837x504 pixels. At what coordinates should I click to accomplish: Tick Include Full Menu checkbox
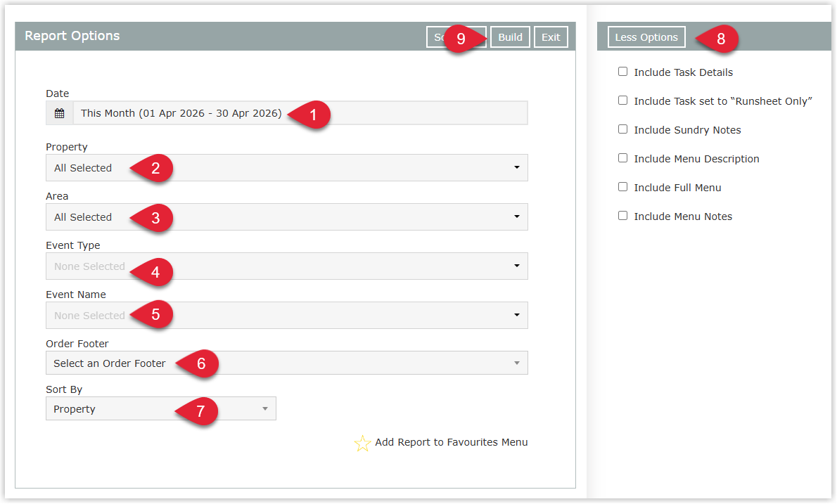[622, 187]
